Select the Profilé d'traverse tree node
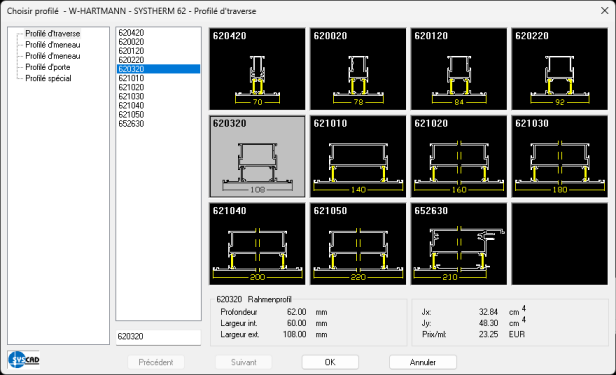 (x=53, y=34)
